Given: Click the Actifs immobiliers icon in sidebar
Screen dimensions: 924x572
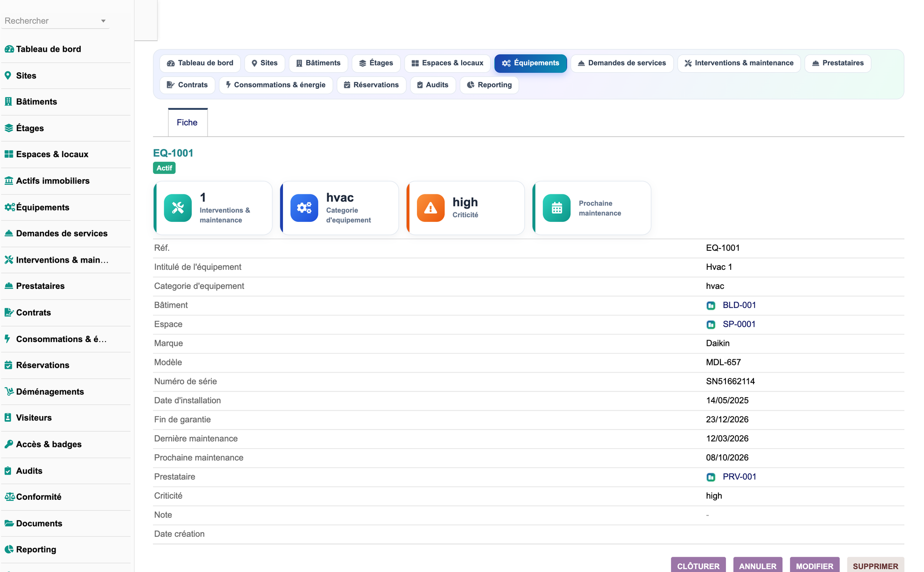Looking at the screenshot, I should (9, 181).
